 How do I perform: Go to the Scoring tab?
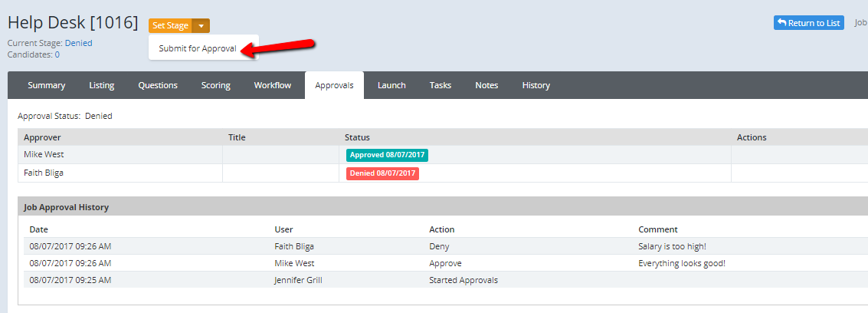coord(216,85)
